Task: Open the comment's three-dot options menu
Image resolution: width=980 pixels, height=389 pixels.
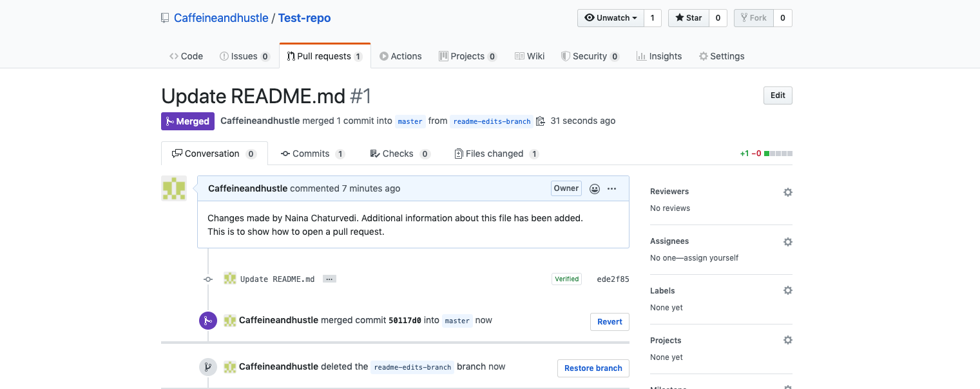Action: pyautogui.click(x=611, y=188)
